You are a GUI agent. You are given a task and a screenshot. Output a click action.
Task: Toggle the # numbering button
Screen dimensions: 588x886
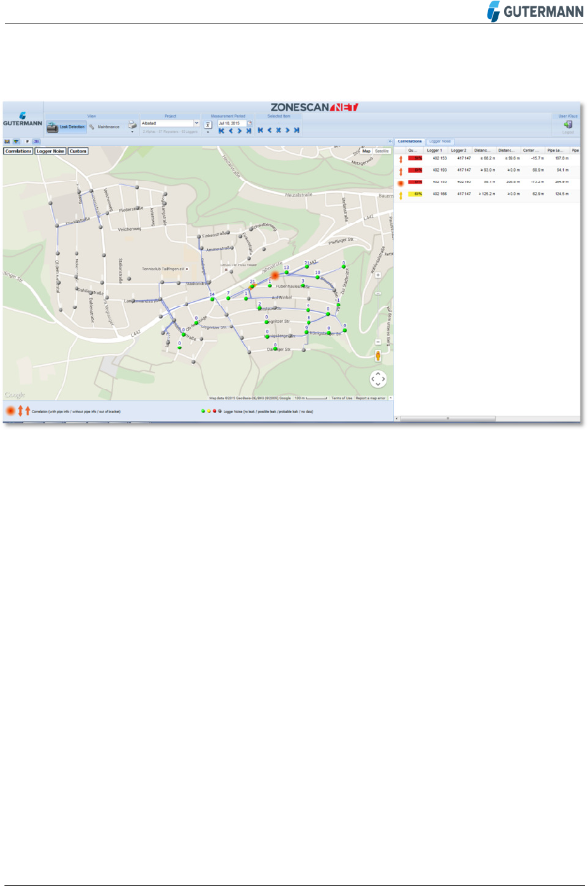(27, 141)
